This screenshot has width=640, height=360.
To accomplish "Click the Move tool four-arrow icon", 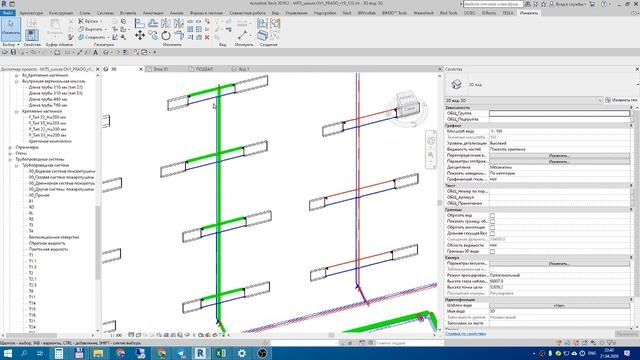I will click(x=140, y=36).
